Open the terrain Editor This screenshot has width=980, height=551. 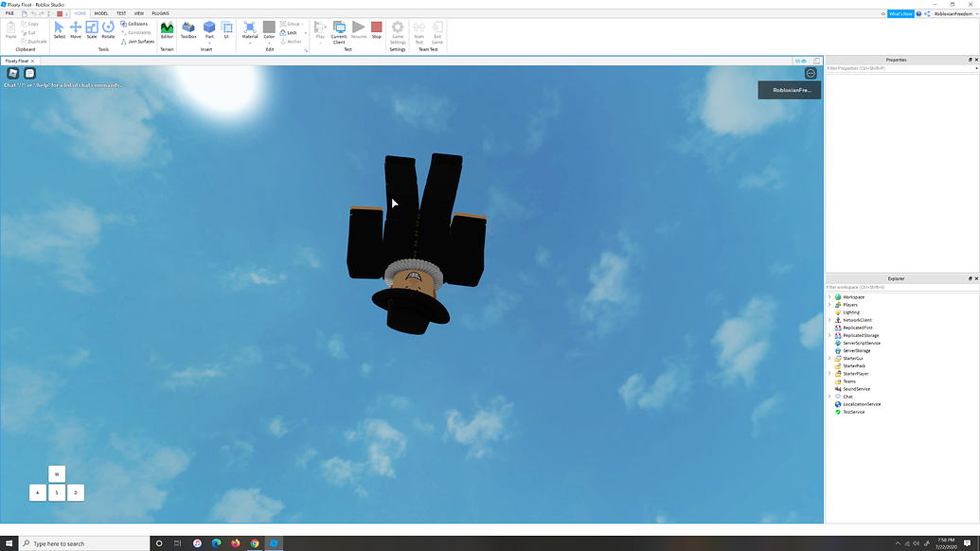click(166, 29)
